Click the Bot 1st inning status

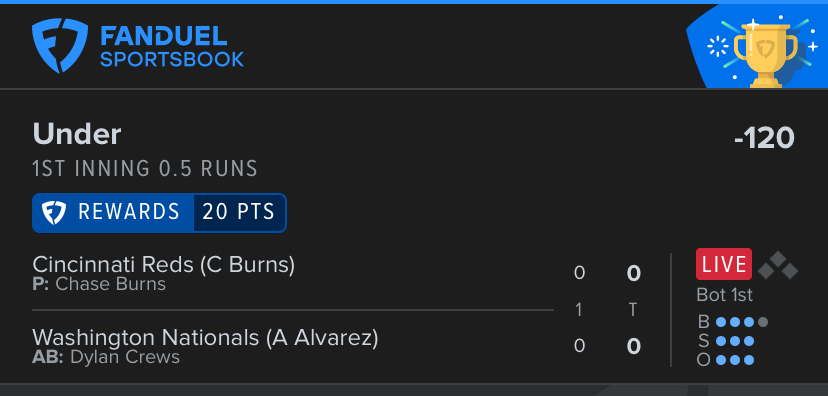pyautogui.click(x=724, y=295)
